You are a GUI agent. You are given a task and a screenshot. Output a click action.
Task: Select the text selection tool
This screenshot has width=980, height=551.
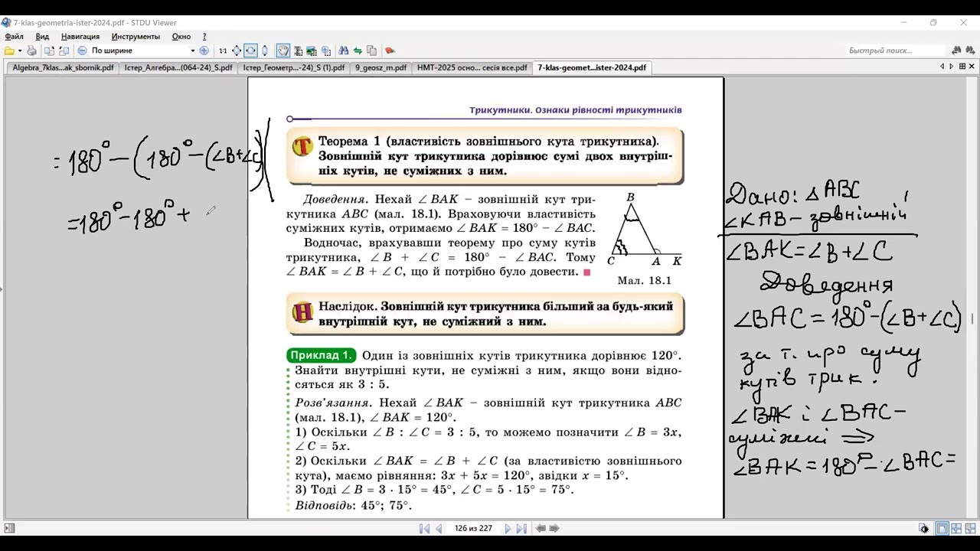point(298,51)
